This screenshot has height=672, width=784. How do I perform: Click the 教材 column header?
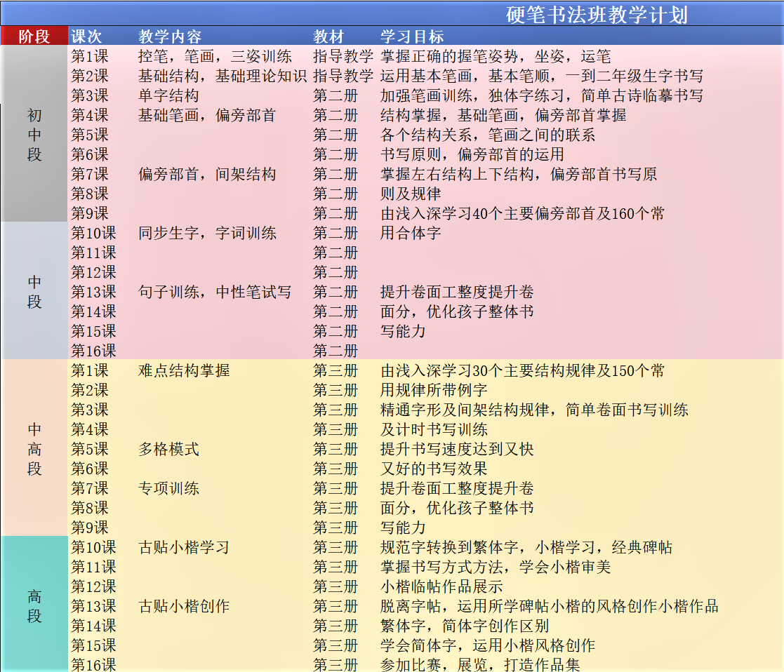(x=327, y=36)
